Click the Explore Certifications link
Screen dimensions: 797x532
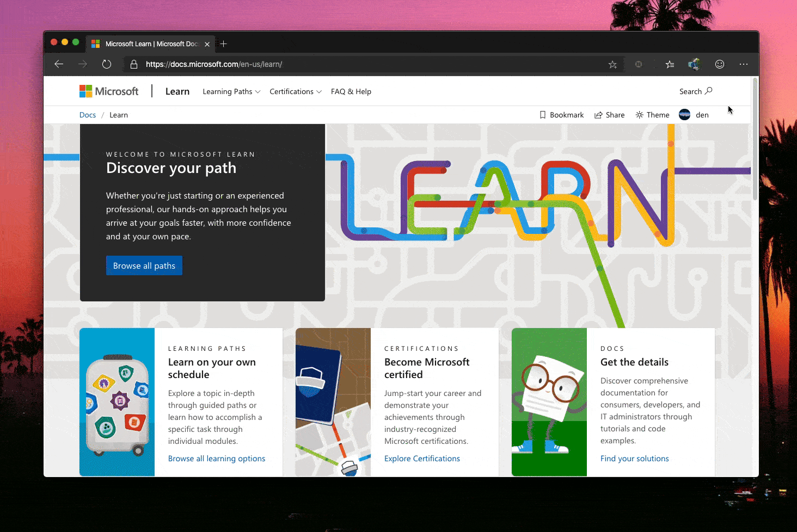(422, 459)
